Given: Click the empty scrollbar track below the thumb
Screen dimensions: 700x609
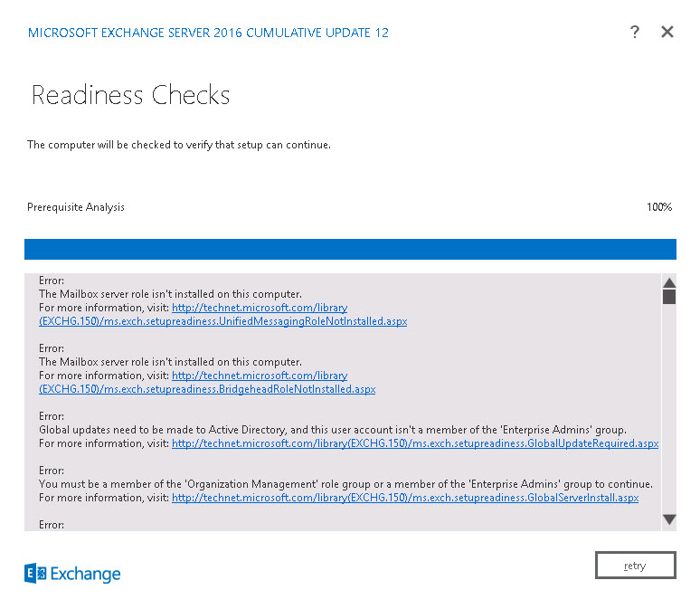Looking at the screenshot, I should (669, 407).
